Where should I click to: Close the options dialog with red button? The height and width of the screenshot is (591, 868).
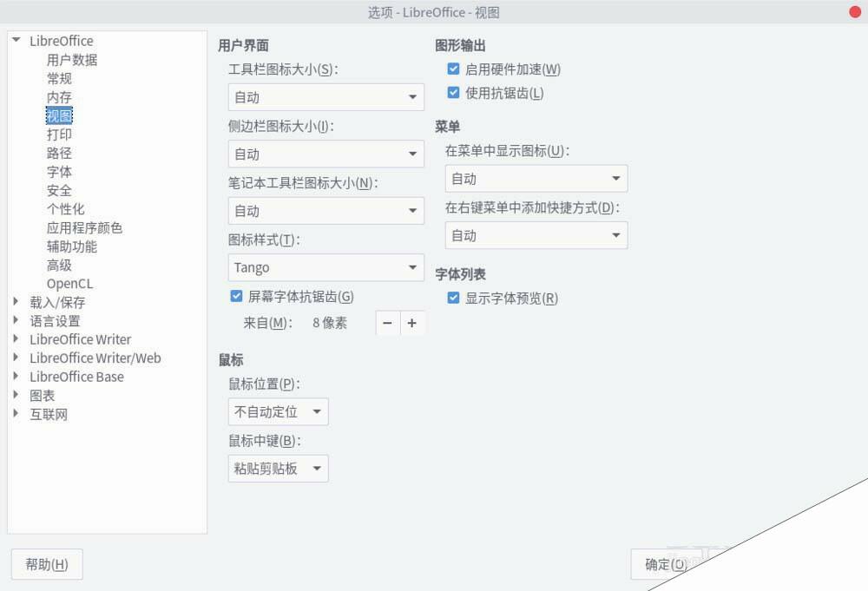pyautogui.click(x=855, y=11)
